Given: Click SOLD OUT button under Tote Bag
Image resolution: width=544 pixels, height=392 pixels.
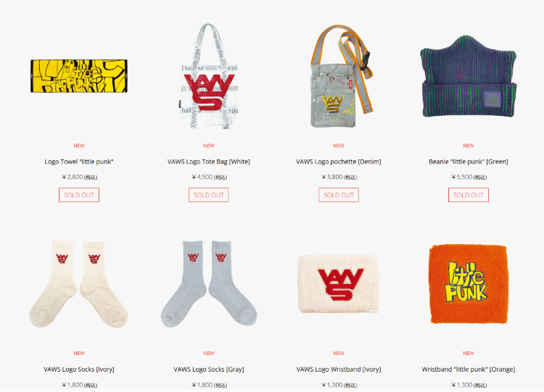Looking at the screenshot, I should click(209, 195).
